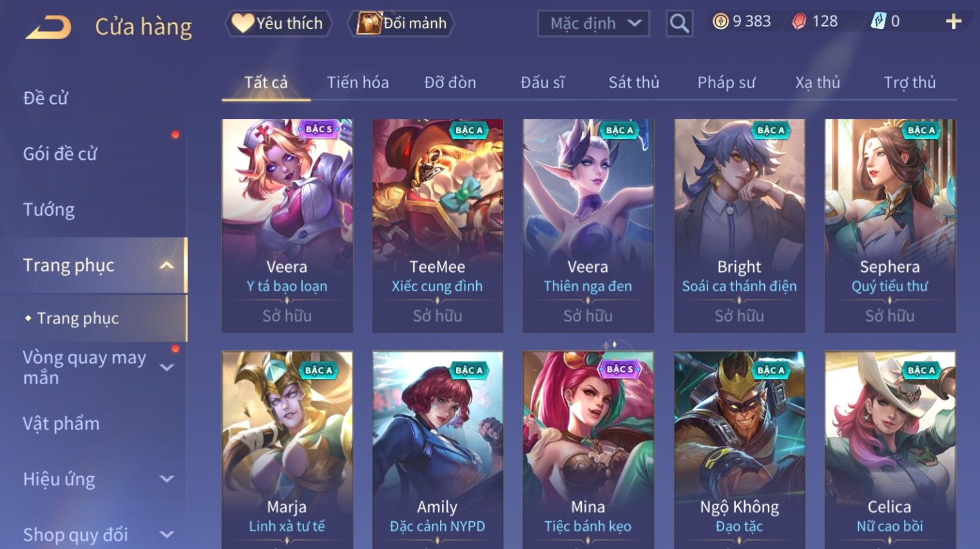Switch to the Sát thủ tab

tap(634, 82)
